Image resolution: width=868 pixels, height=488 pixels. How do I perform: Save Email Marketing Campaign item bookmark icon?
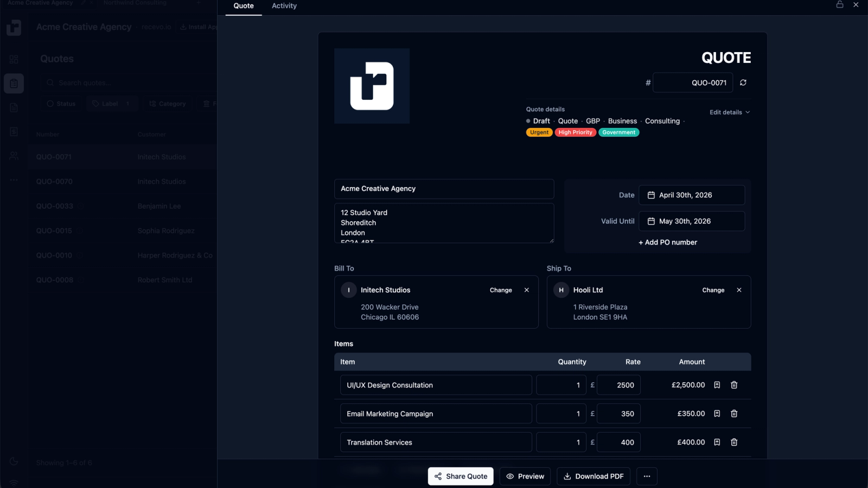717,414
